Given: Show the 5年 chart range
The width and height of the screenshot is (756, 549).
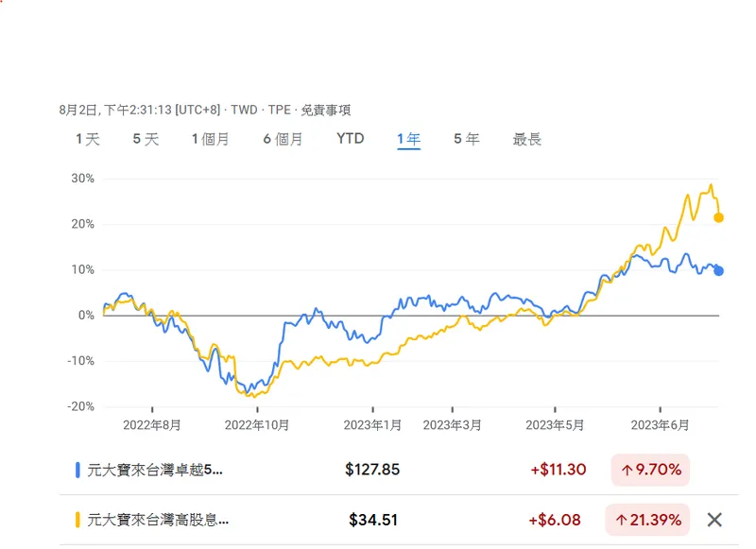Looking at the screenshot, I should pos(466,140).
